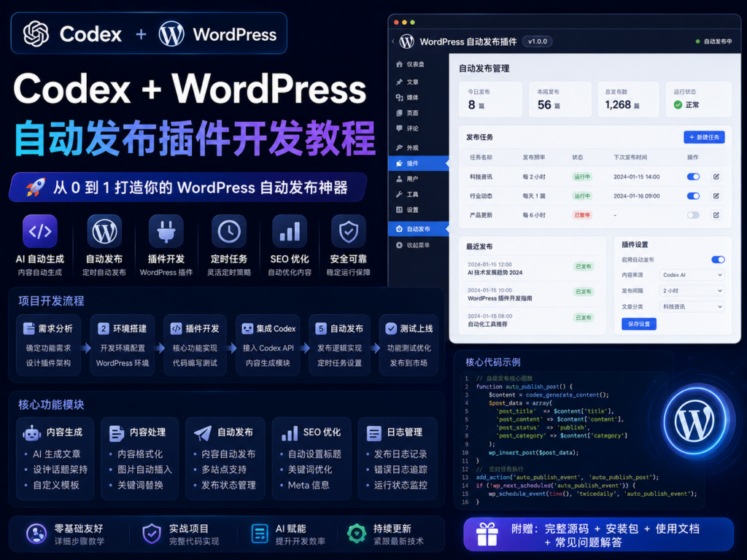Click the 自动发布中 status indicator

pyautogui.click(x=713, y=42)
